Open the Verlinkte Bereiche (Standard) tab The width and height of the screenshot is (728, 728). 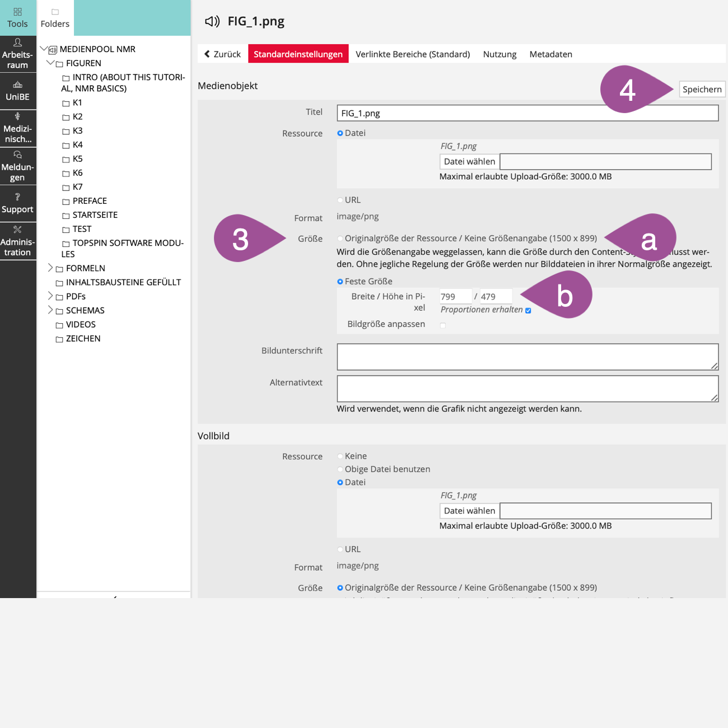tap(412, 54)
